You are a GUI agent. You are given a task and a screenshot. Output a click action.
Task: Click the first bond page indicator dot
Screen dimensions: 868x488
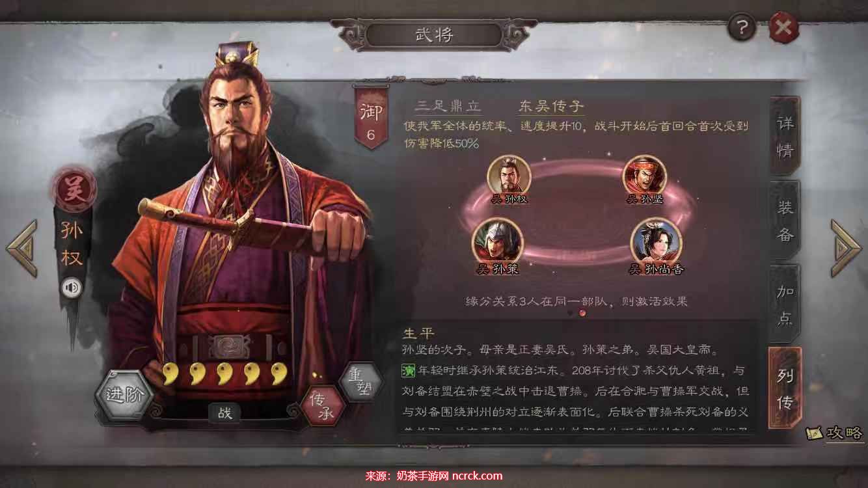pos(571,313)
